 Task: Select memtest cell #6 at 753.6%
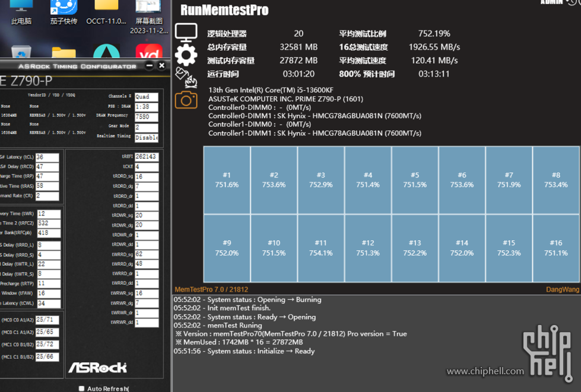tap(462, 180)
